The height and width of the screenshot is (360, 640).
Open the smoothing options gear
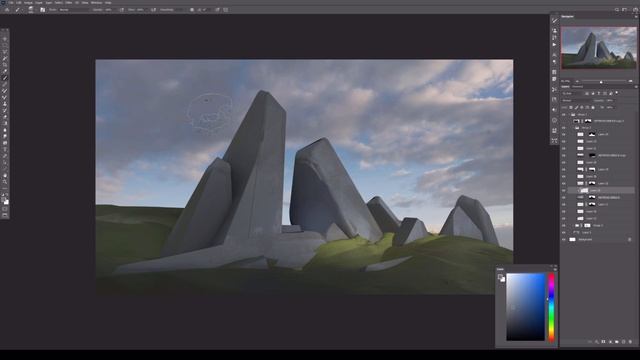coord(192,9)
